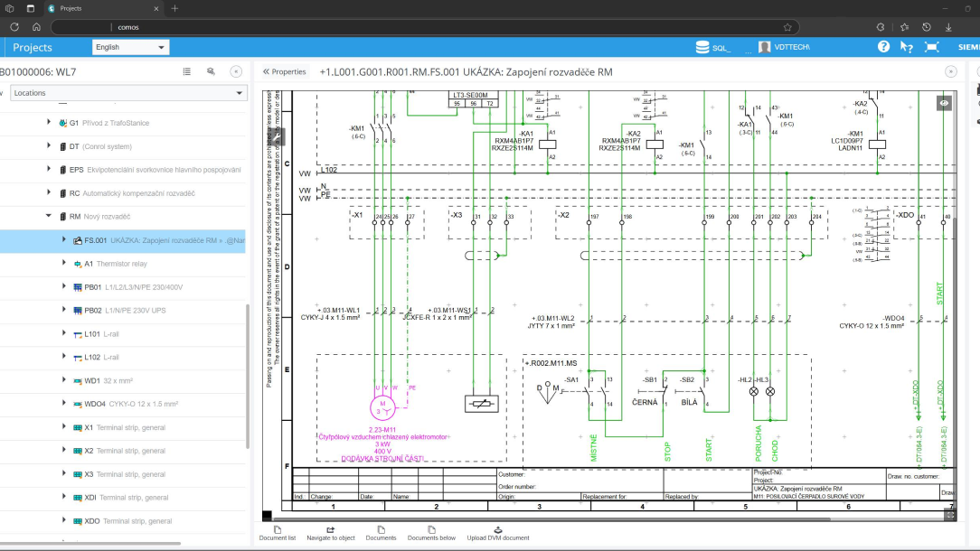This screenshot has width=980, height=551.
Task: Open the help question mark icon
Action: coord(883,47)
